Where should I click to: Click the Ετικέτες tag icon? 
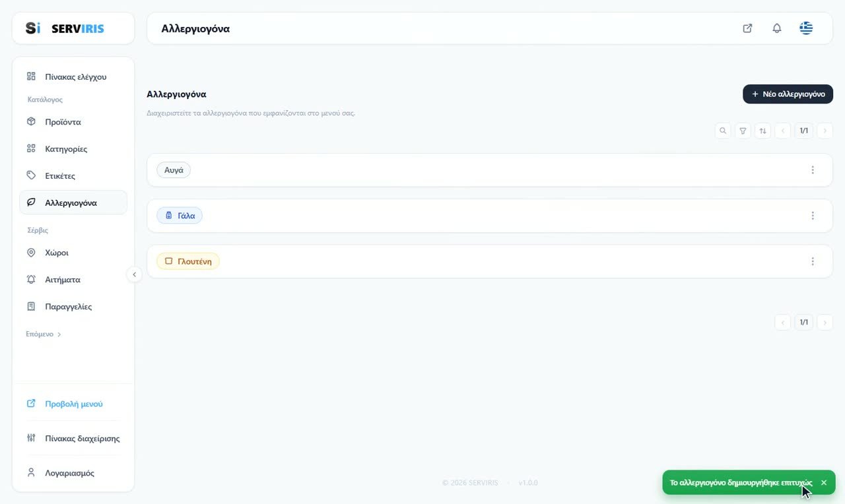pyautogui.click(x=31, y=175)
